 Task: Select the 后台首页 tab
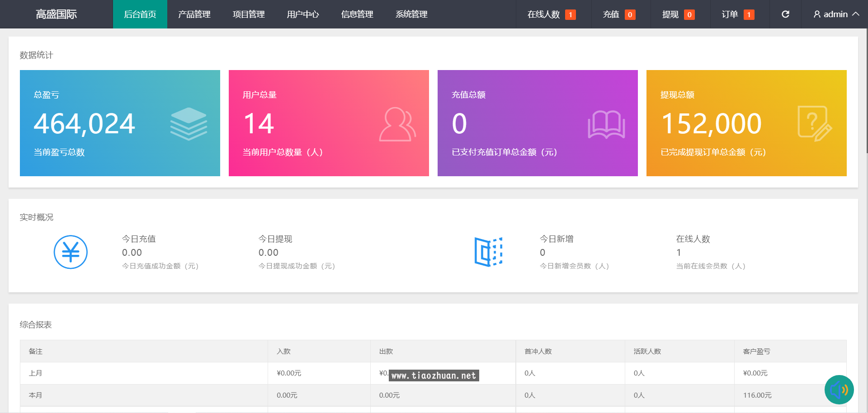(x=140, y=14)
